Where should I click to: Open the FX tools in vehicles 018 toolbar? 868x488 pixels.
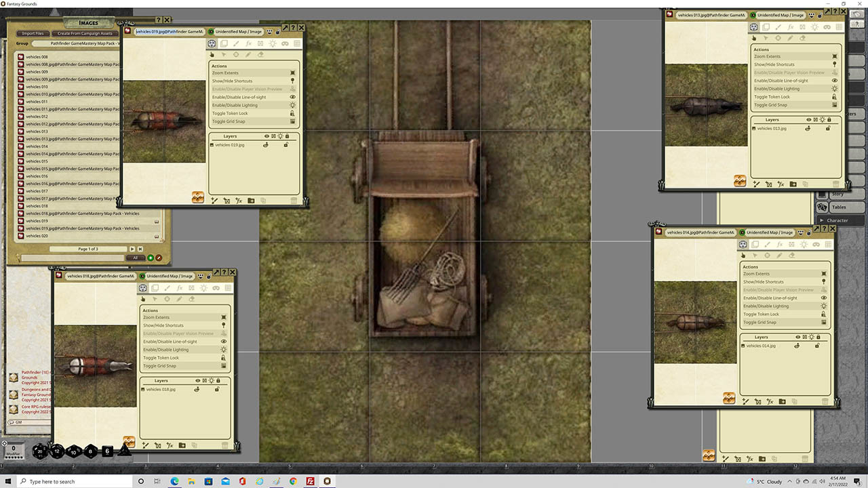(180, 287)
